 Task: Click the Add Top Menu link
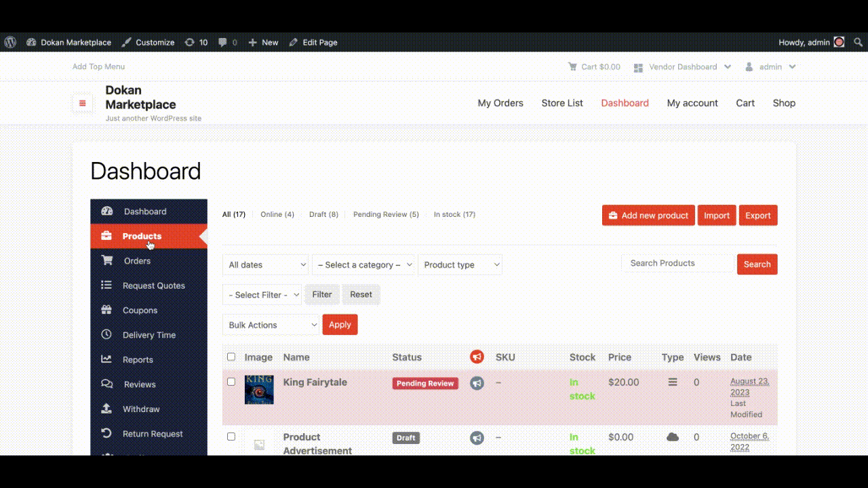(98, 66)
